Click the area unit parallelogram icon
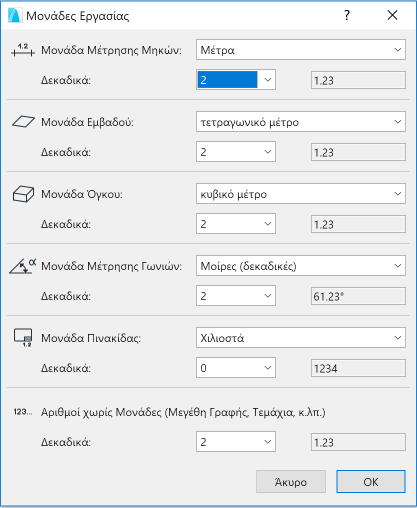This screenshot has height=508, width=417. 23,122
